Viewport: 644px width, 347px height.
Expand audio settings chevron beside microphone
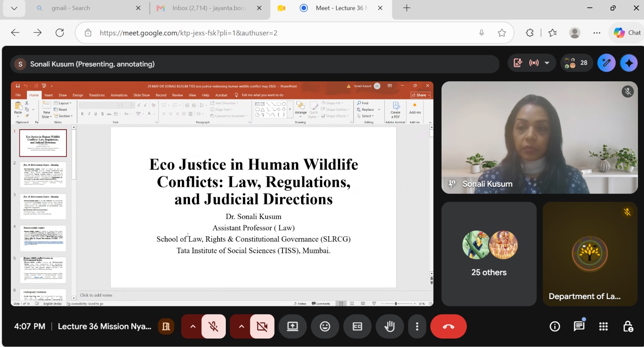click(193, 326)
